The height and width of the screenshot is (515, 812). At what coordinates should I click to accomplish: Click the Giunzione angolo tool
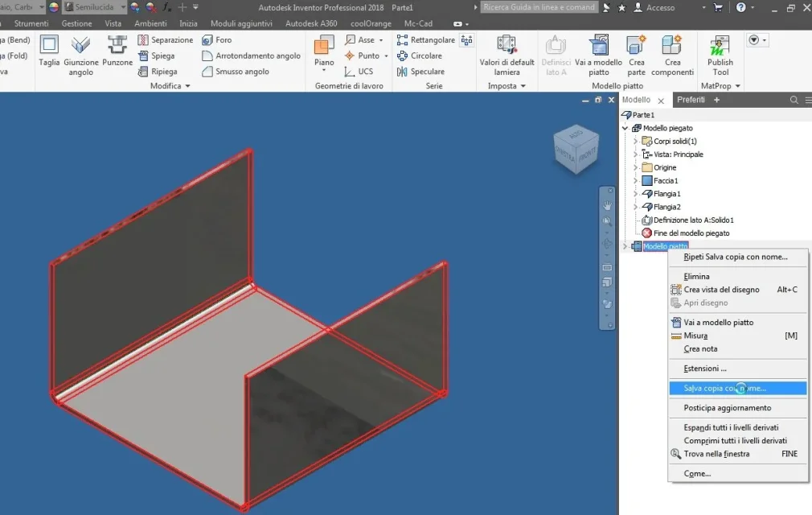80,56
